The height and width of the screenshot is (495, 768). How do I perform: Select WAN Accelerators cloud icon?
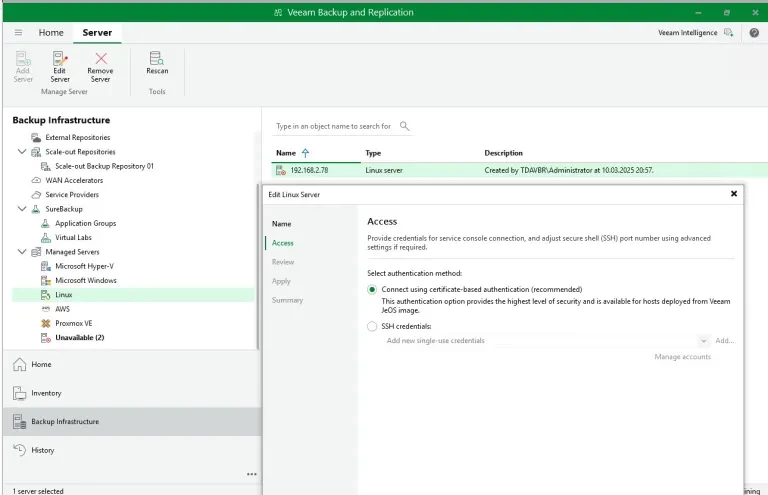click(36, 180)
